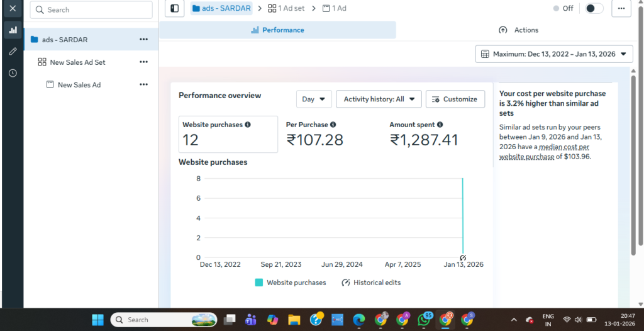Viewport: 644px width, 331px height.
Task: Close the panel with the X icon
Action: coord(13,8)
